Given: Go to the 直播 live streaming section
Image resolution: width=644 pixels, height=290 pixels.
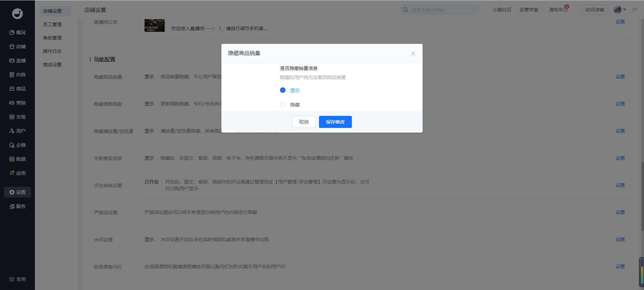Looking at the screenshot, I should click(x=17, y=61).
